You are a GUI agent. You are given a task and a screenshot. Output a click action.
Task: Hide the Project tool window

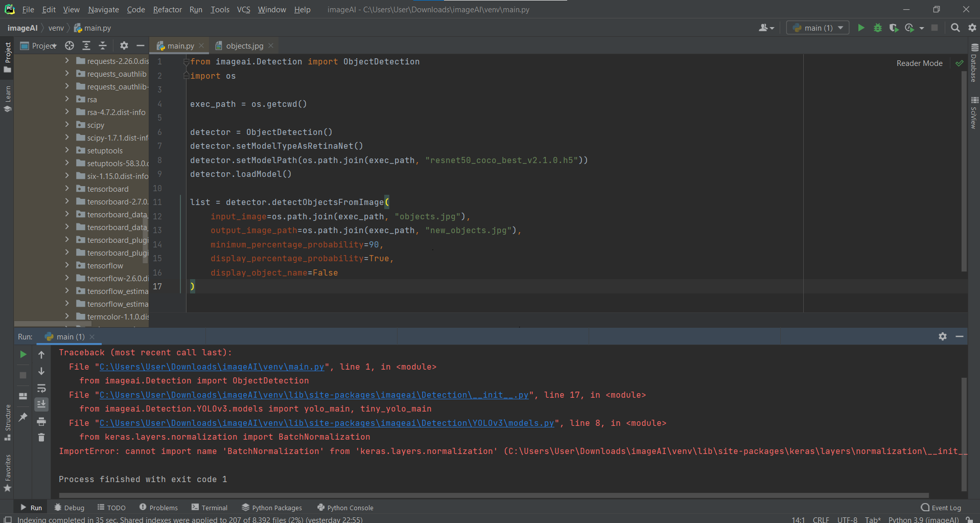[x=141, y=46]
